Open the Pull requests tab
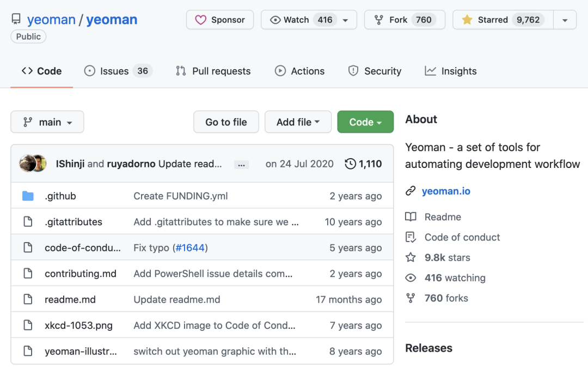This screenshot has width=588, height=368. point(213,71)
